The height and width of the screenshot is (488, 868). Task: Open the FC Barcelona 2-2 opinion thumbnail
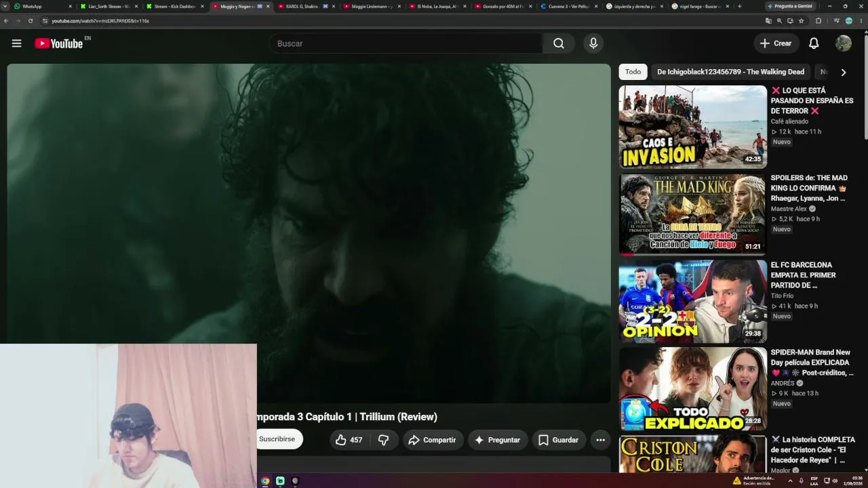pyautogui.click(x=692, y=302)
